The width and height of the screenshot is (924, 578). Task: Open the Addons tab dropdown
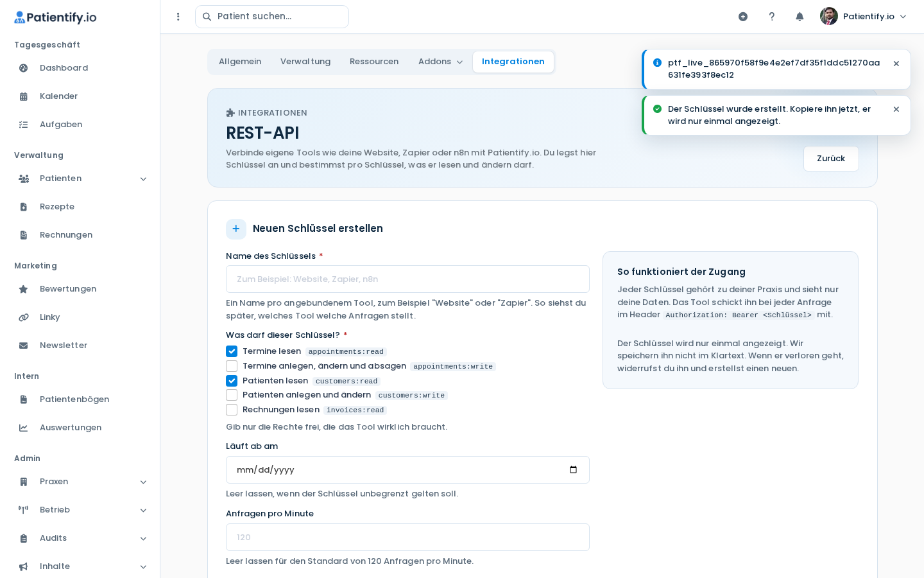[x=440, y=62]
